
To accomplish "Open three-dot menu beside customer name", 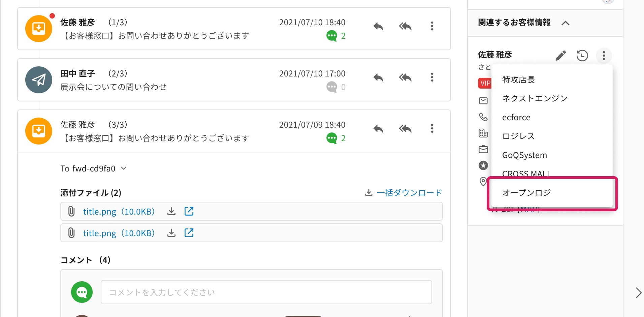I will [604, 55].
